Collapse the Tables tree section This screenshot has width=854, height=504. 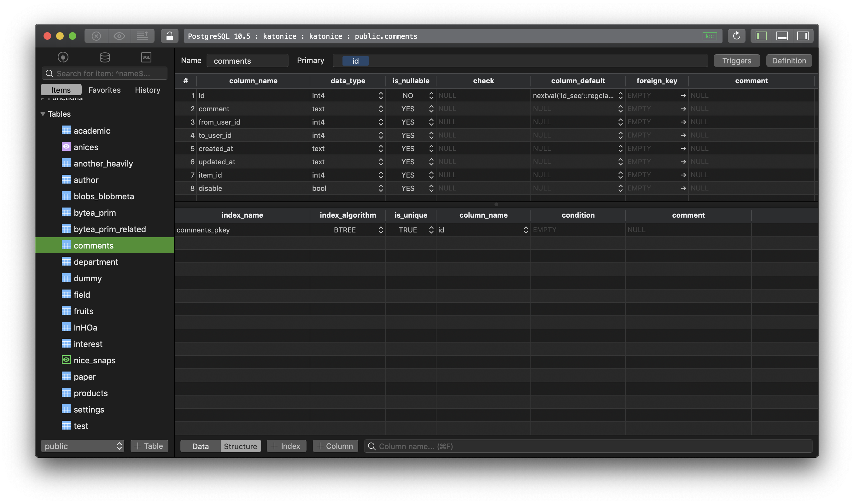click(x=43, y=114)
